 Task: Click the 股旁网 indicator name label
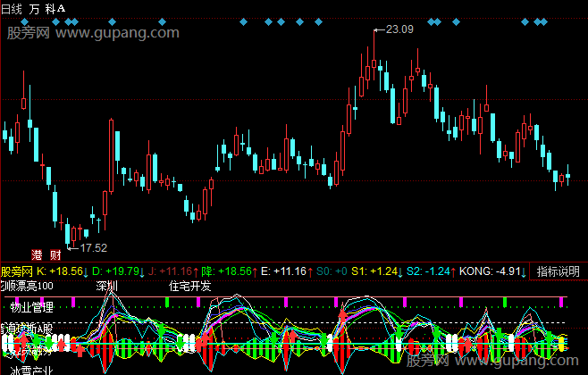17,271
